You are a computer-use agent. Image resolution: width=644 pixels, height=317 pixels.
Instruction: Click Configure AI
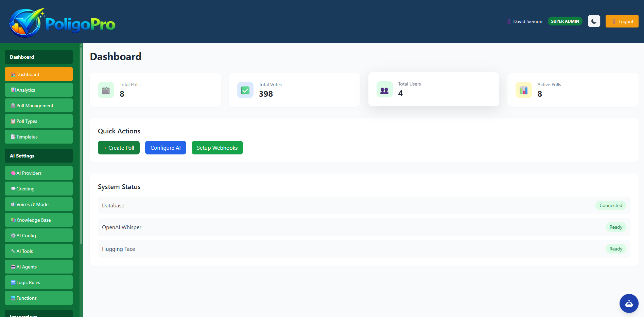point(166,148)
